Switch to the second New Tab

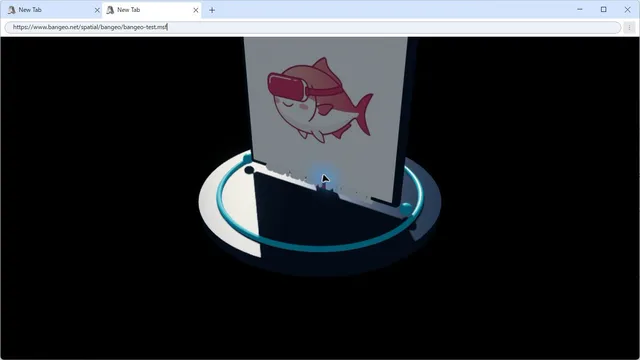pyautogui.click(x=151, y=10)
